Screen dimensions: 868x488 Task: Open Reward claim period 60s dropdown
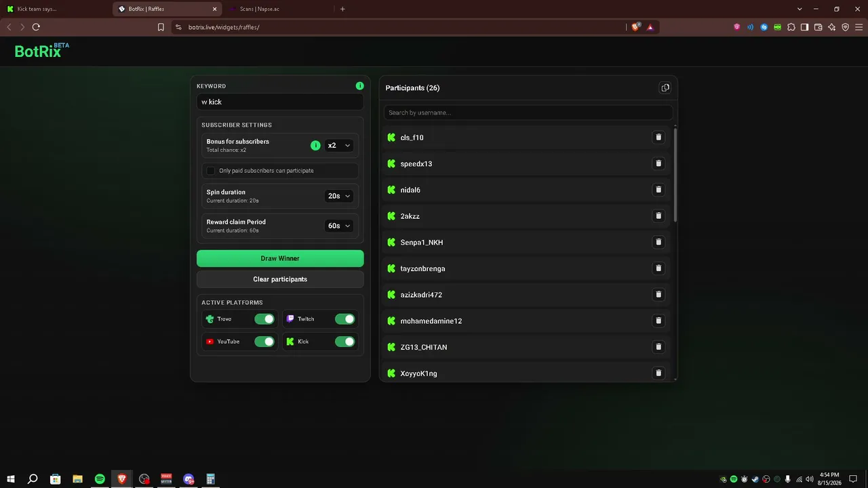(x=339, y=226)
